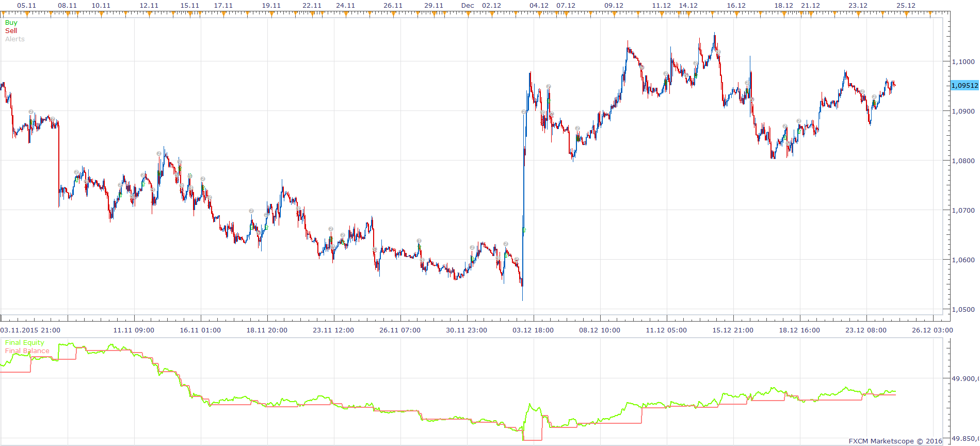
Task: Click the 08.11 date on top axis
Action: [x=67, y=6]
